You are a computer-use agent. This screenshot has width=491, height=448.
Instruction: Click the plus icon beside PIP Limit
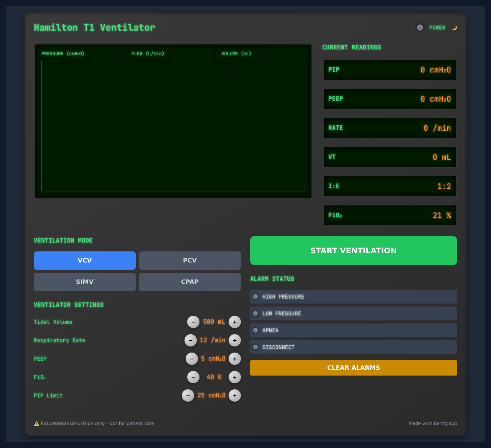(235, 395)
